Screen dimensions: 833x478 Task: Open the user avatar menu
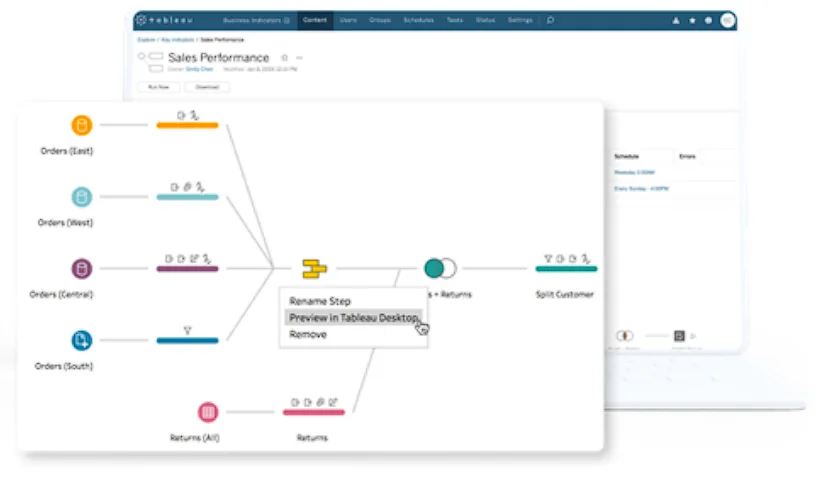tap(728, 20)
